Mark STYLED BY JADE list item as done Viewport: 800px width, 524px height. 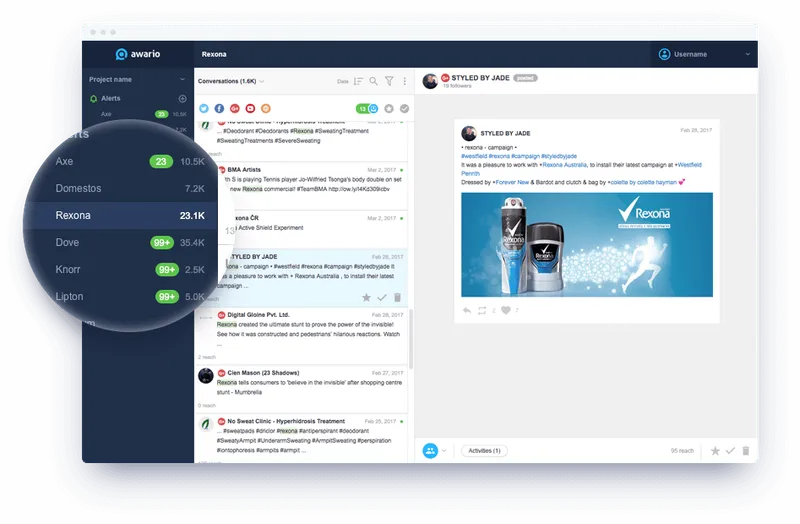(382, 297)
